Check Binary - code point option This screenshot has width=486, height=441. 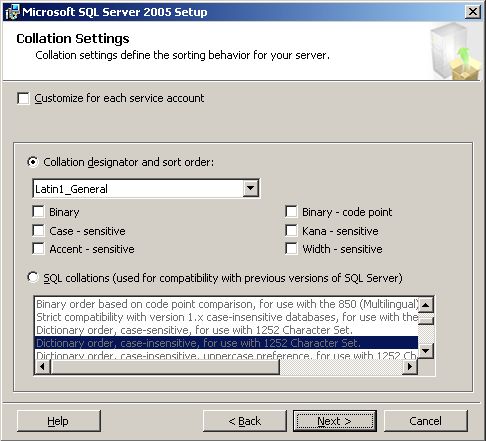[x=291, y=212]
